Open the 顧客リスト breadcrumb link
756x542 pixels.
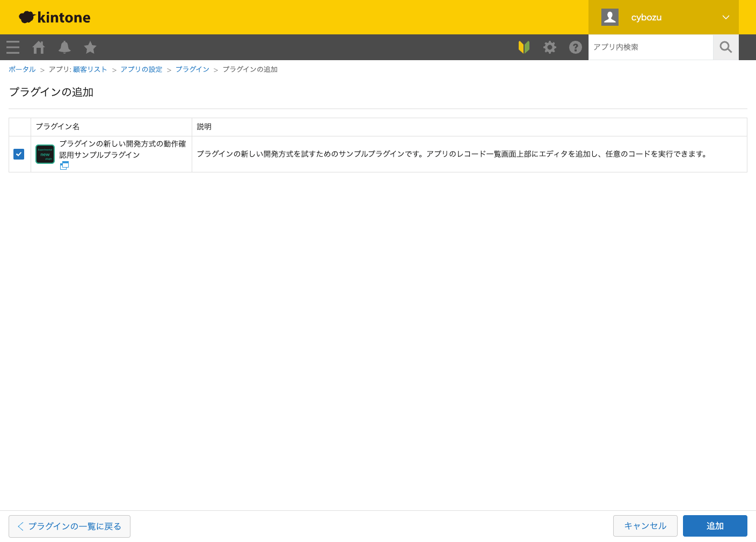point(90,69)
